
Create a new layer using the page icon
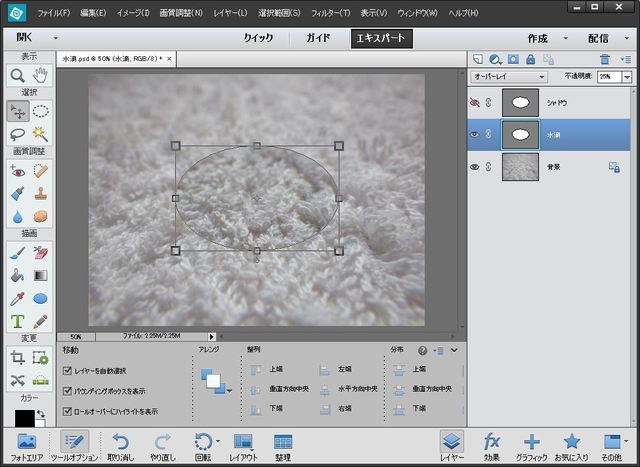pyautogui.click(x=479, y=59)
